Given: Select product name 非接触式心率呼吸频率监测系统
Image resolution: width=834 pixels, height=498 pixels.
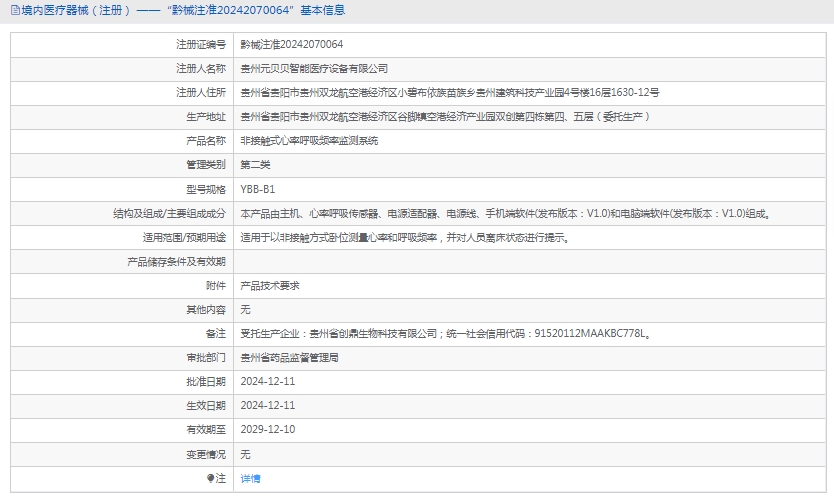Looking at the screenshot, I should pos(309,141).
